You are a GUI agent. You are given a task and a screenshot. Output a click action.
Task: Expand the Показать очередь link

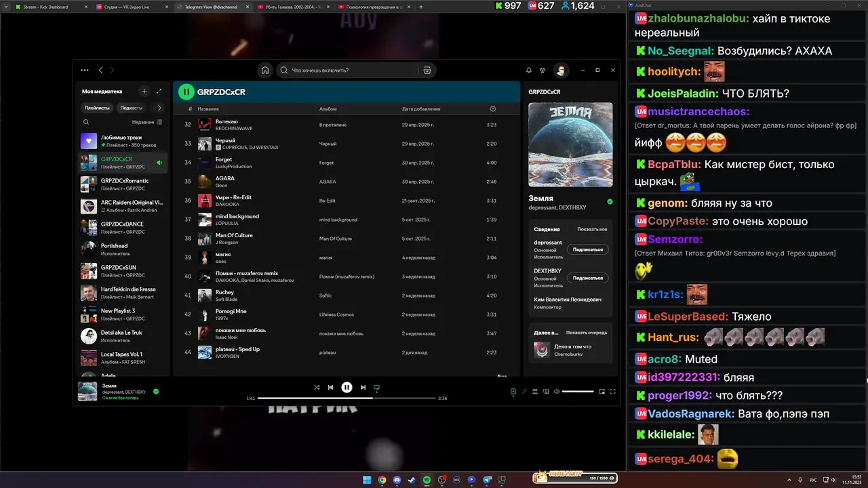click(x=587, y=332)
